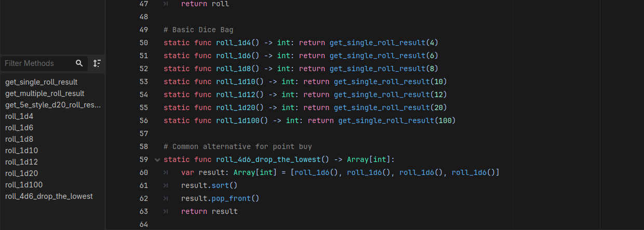
Task: Select roll_1d10 in the methods list
Action: coord(21,151)
